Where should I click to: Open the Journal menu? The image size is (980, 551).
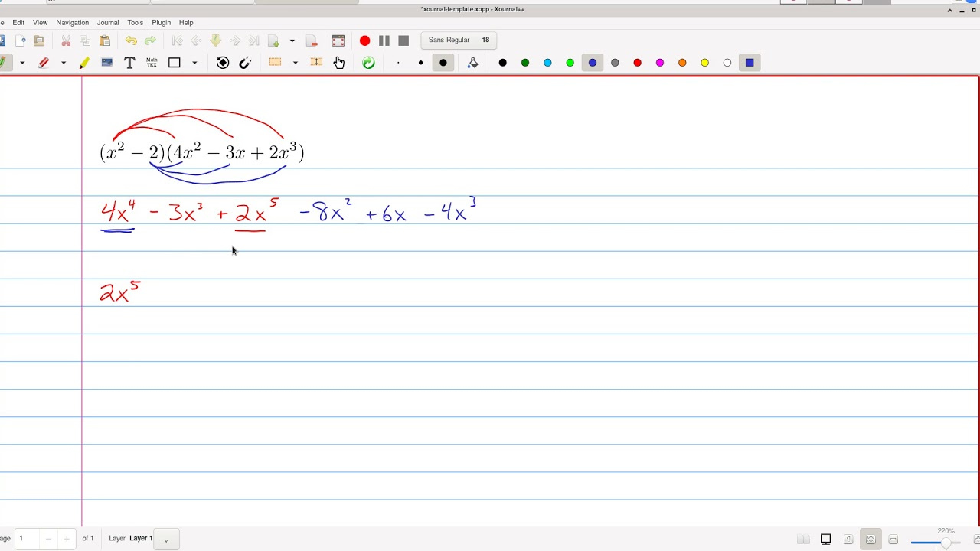[x=107, y=23]
